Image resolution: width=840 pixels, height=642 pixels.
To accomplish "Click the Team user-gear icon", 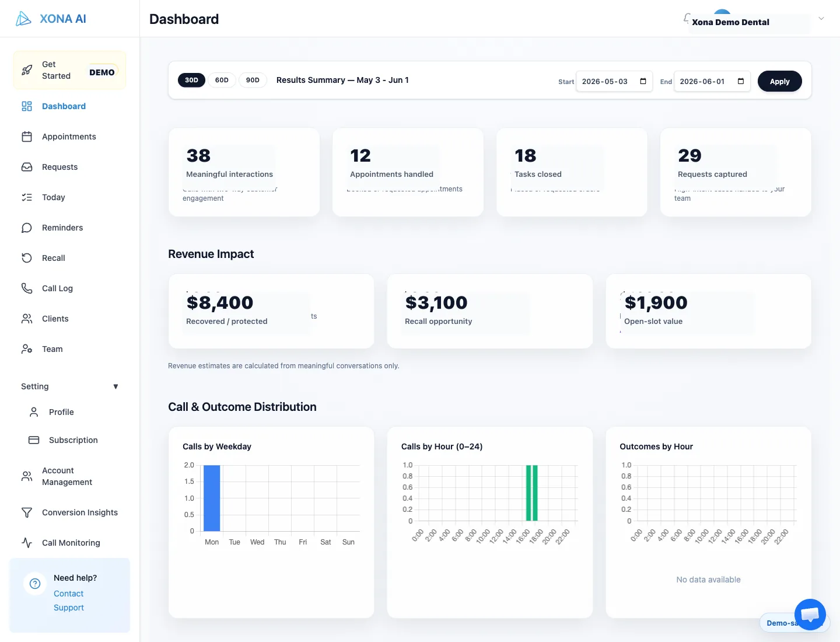I will click(x=27, y=349).
